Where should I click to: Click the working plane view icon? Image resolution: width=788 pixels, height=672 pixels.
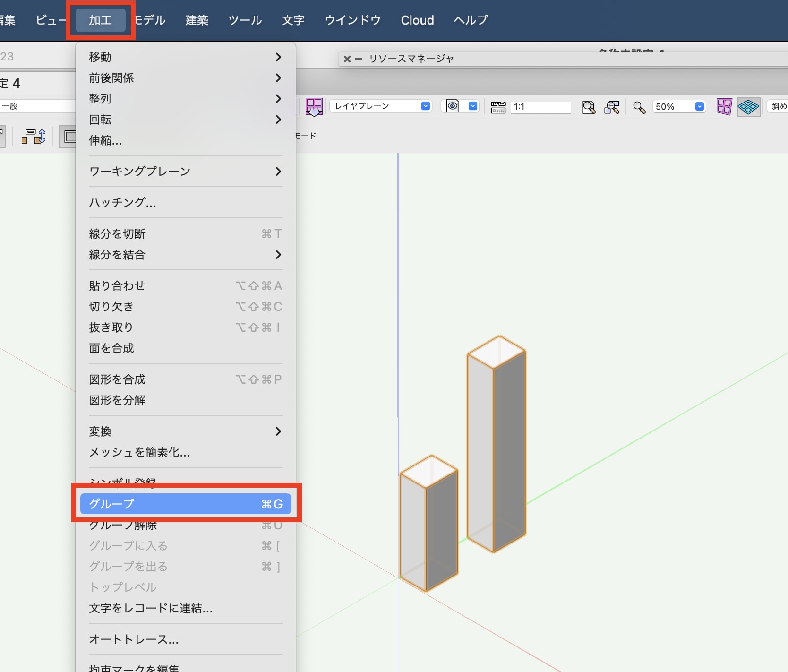pos(314,107)
